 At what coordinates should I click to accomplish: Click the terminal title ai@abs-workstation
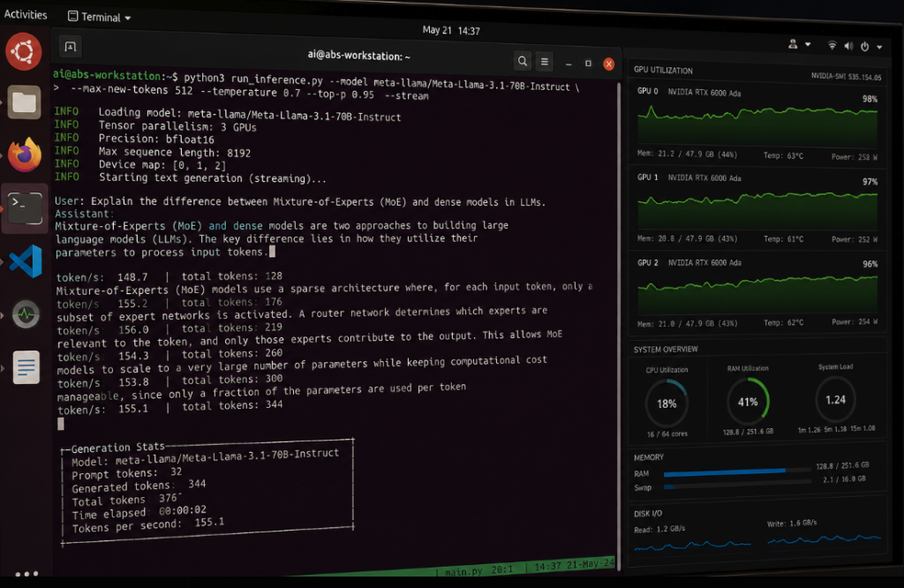pos(358,56)
